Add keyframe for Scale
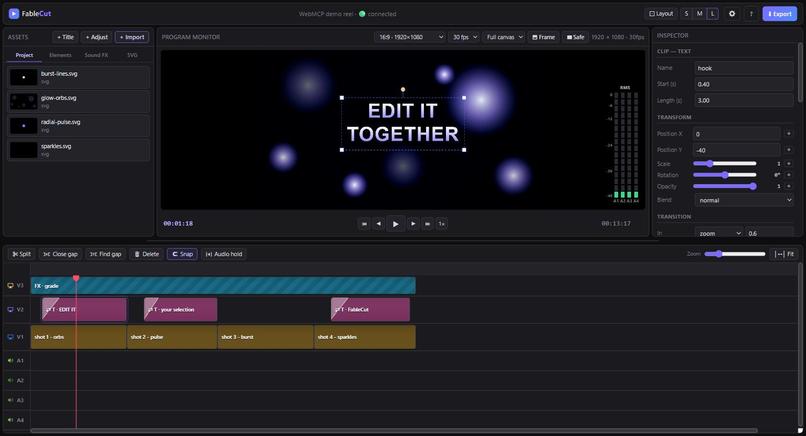This screenshot has width=806, height=436. pyautogui.click(x=789, y=164)
